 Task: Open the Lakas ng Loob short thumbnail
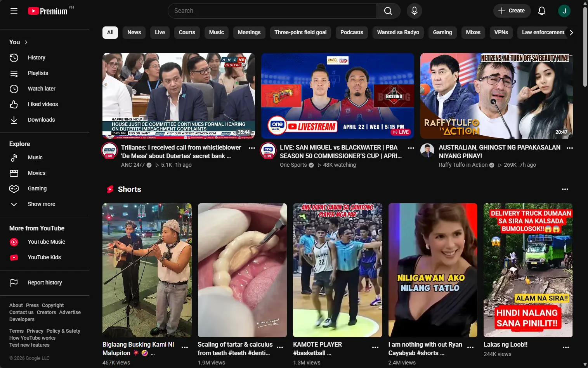(528, 270)
